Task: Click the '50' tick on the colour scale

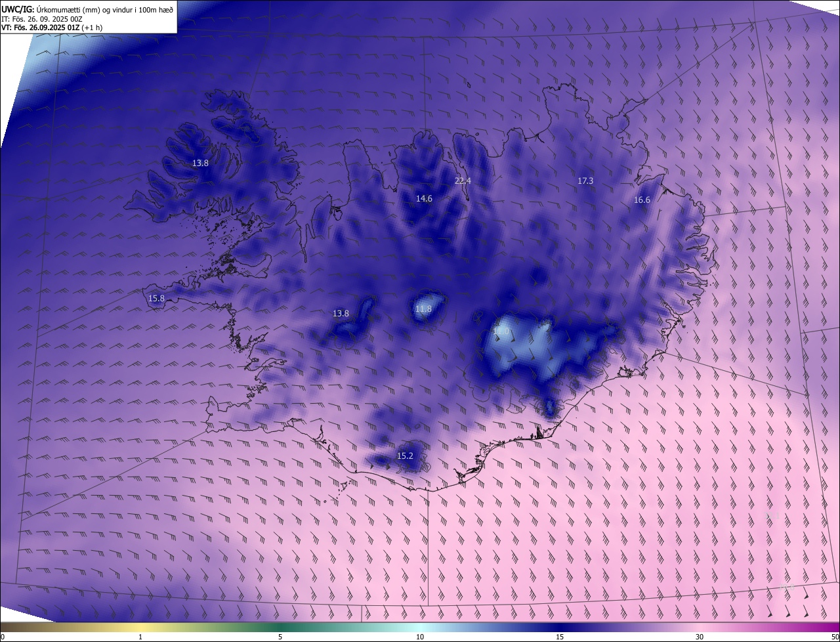Action: 835,637
